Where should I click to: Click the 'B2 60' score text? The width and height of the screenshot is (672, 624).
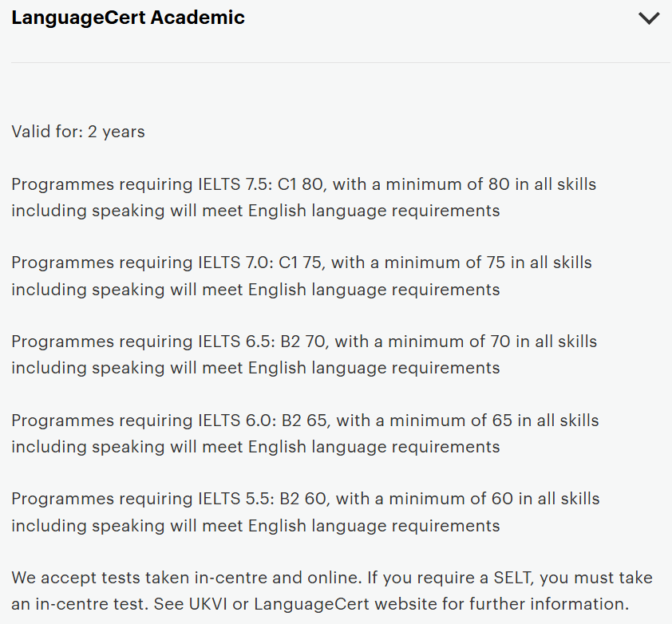[x=304, y=499]
